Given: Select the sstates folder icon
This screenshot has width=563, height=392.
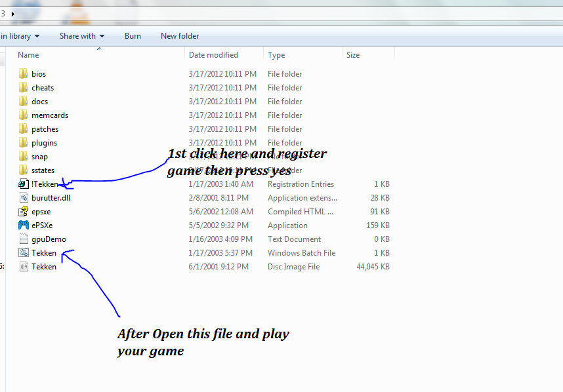Looking at the screenshot, I should click(24, 170).
